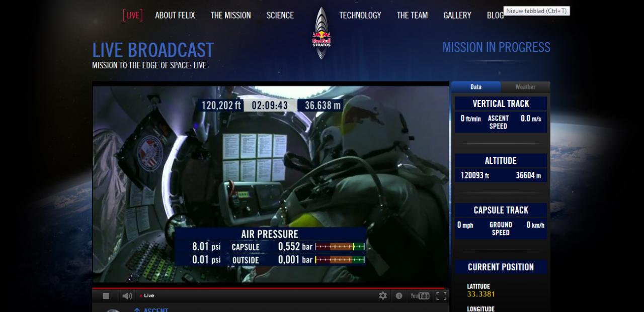The height and width of the screenshot is (312, 644).
Task: Enter fullscreen video mode
Action: [441, 295]
